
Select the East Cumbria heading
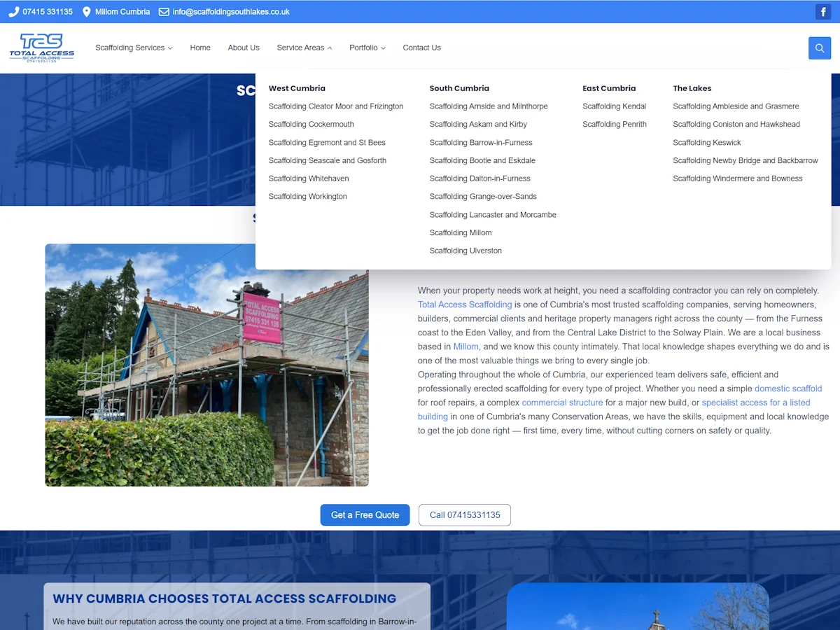coord(609,88)
